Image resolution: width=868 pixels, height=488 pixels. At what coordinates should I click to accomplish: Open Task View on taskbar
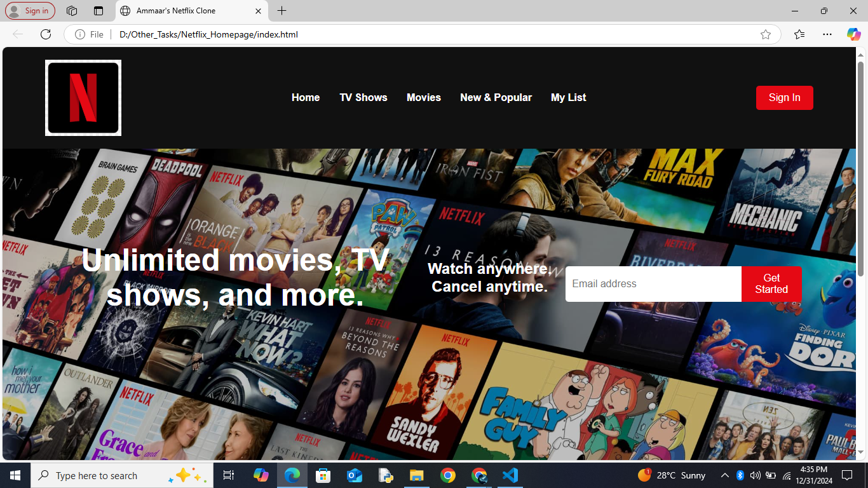pos(229,475)
